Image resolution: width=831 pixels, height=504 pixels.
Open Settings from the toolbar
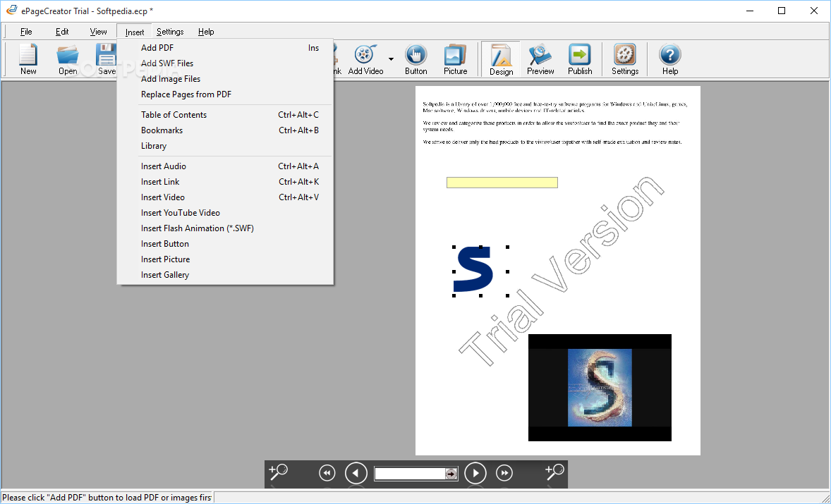pyautogui.click(x=625, y=59)
